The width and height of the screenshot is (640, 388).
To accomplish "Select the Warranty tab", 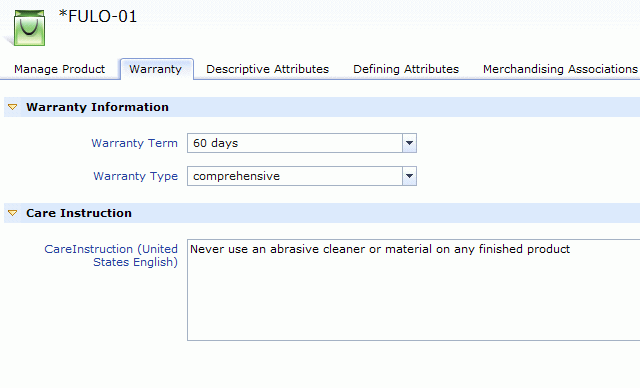I will tap(156, 69).
